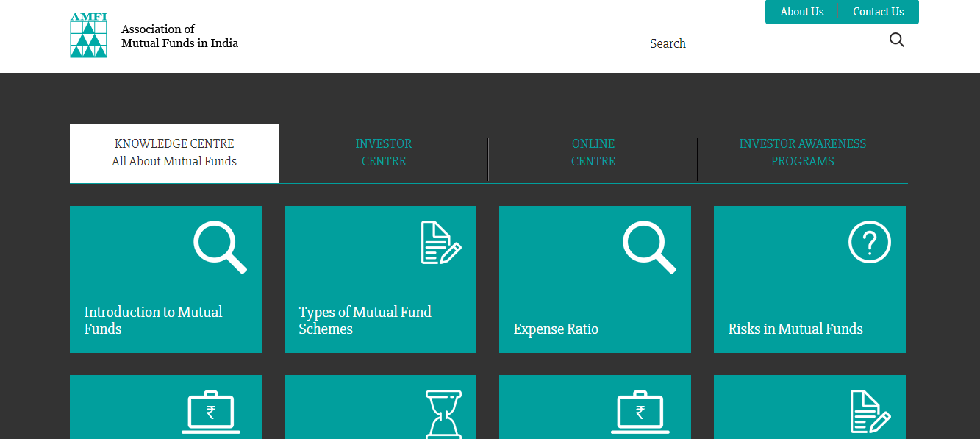Click Association of Mutual Funds in India title

[x=179, y=36]
